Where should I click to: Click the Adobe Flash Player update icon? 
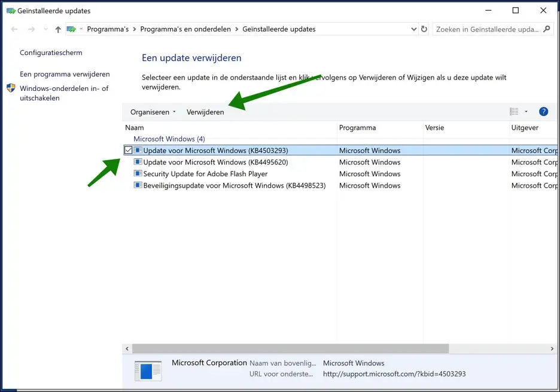(x=138, y=174)
